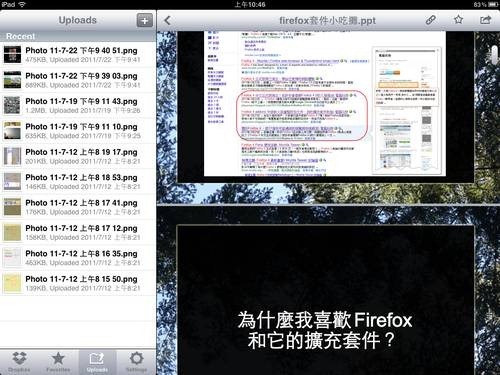Open Photo 11-7-19 下午9 11 10.png
Image resolution: width=500 pixels, height=375 pixels.
point(78,131)
